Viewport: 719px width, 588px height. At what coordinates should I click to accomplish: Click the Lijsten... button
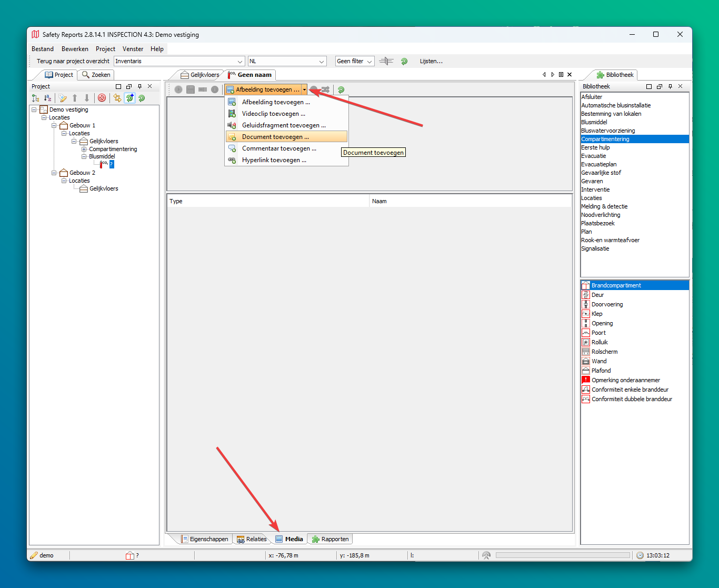(431, 61)
